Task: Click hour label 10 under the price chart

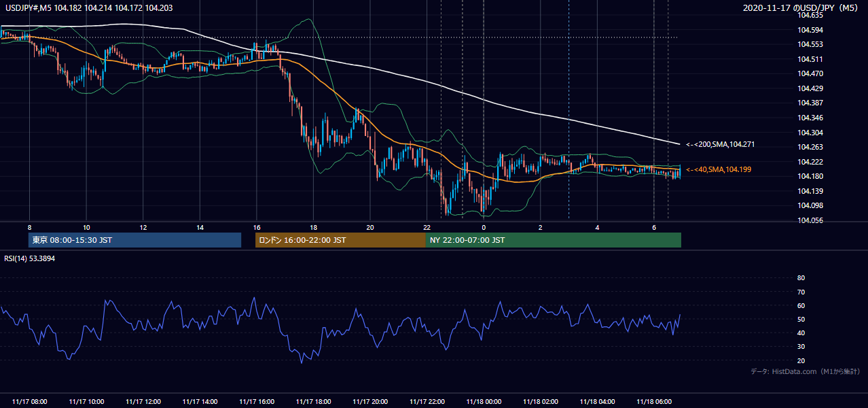Action: (x=86, y=227)
